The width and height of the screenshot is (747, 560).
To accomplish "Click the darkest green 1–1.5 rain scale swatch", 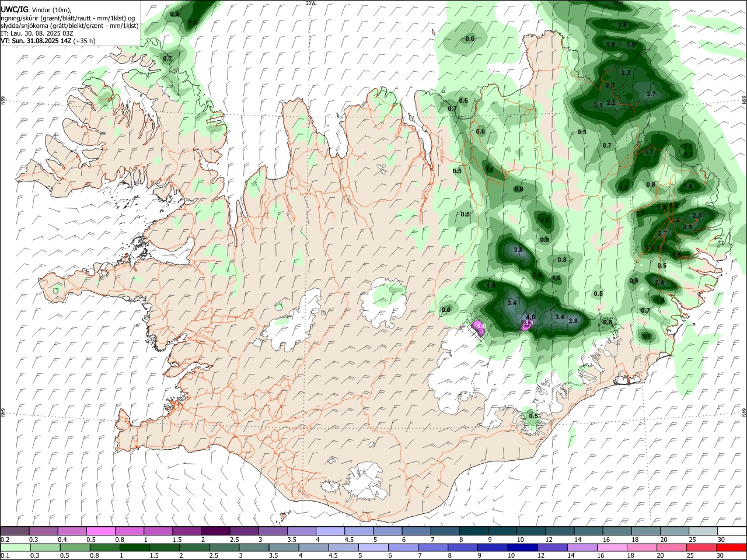I will [135, 547].
